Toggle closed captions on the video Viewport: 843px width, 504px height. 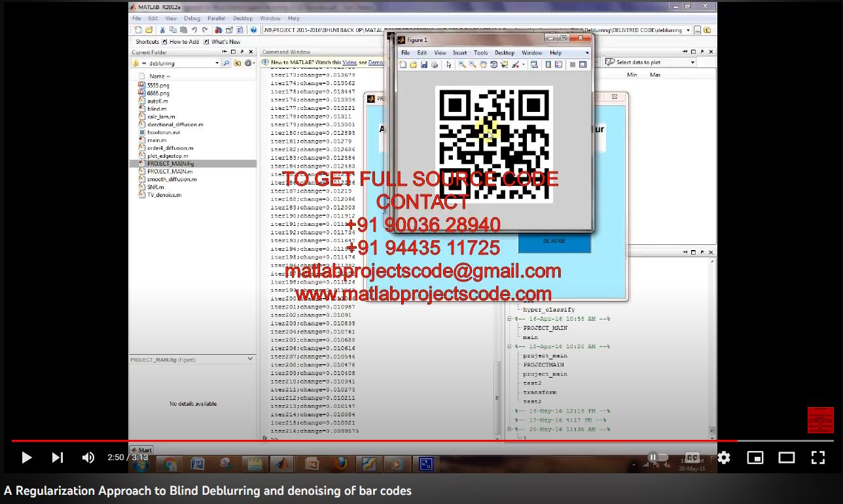pos(692,458)
